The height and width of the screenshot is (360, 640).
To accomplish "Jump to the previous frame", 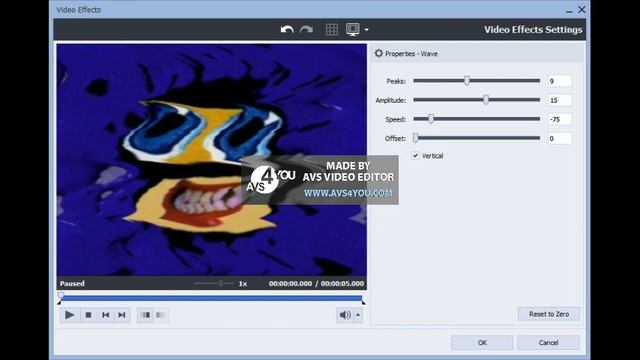I will point(105,315).
